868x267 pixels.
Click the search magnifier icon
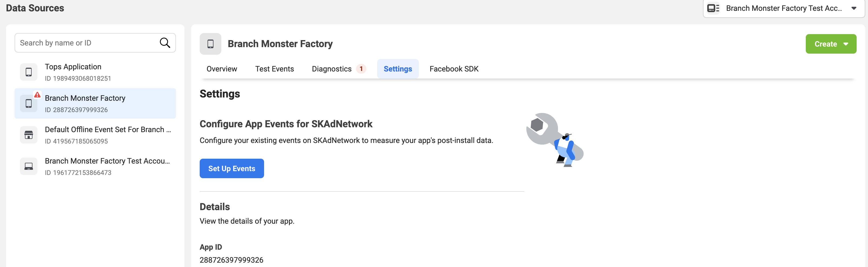tap(165, 43)
